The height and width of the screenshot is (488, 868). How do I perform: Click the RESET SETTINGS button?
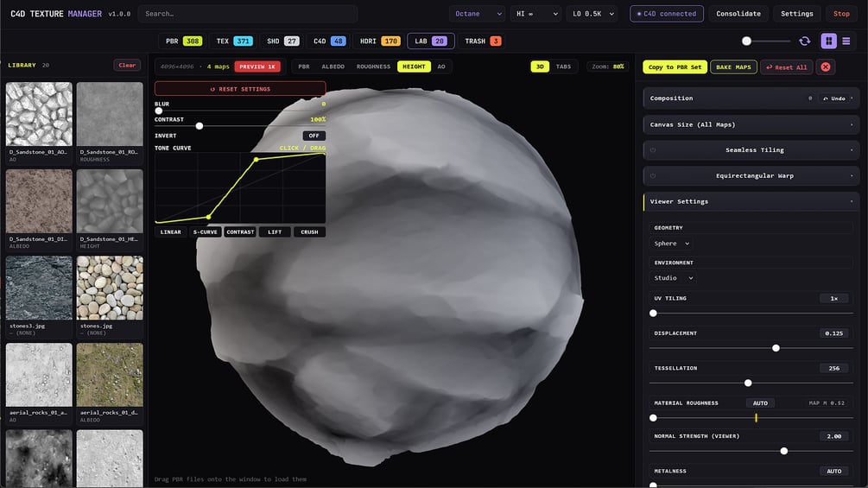click(x=240, y=88)
